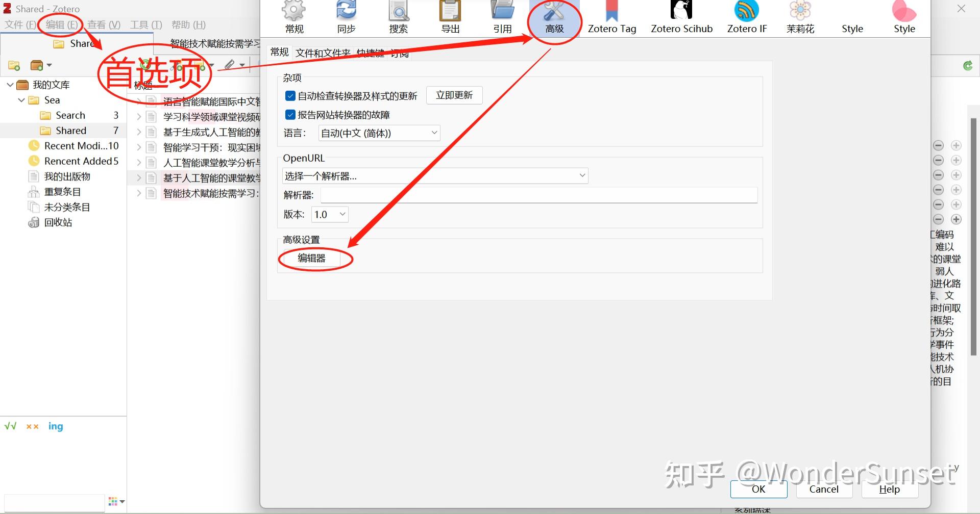
Task: Open the 工具 (T) menu
Action: click(x=146, y=24)
